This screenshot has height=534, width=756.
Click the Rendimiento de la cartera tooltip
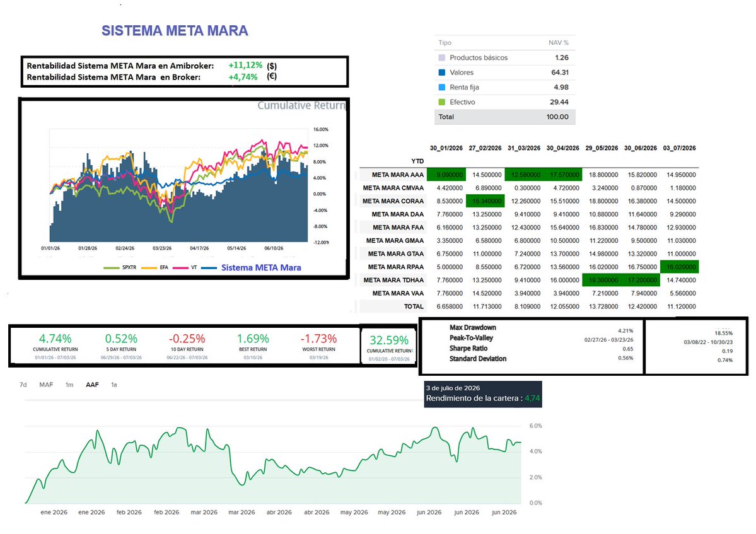pos(483,394)
